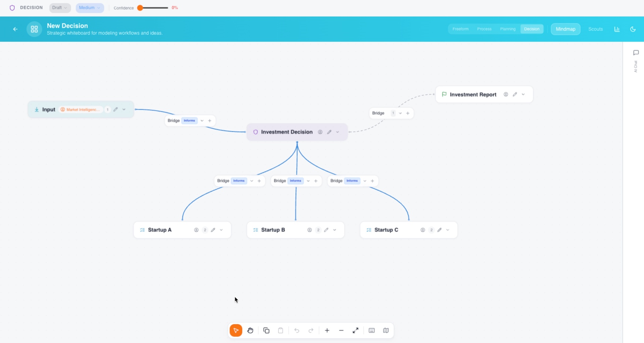644x343 pixels.
Task: Switch to Process mode tab
Action: coord(484,29)
